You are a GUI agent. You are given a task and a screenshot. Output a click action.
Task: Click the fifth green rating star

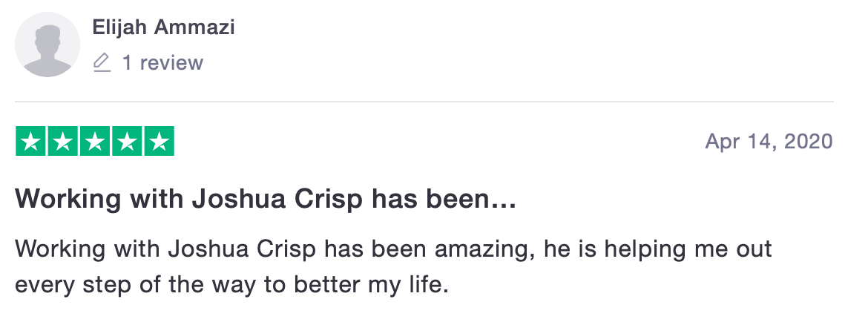click(x=158, y=142)
